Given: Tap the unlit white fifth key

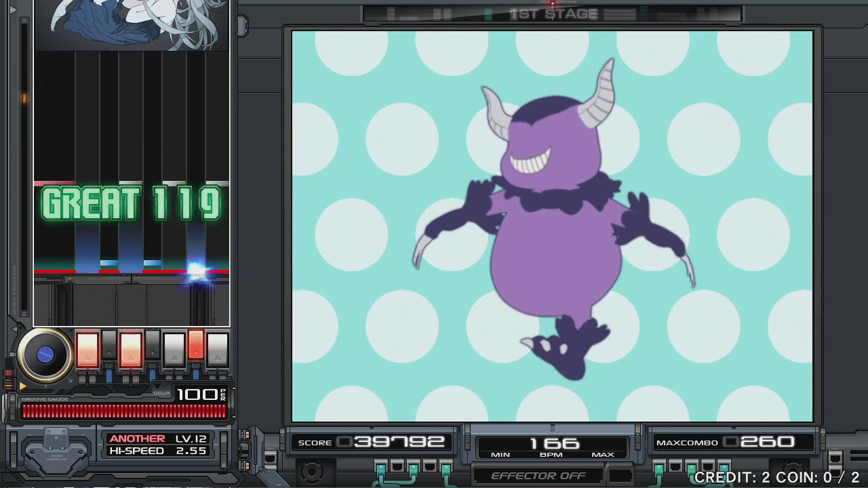Looking at the screenshot, I should click(x=174, y=350).
